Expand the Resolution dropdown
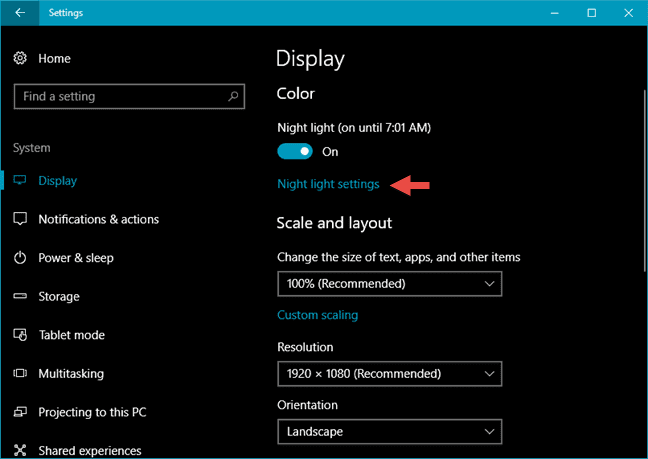Viewport: 648px width, 459px height. [x=389, y=374]
